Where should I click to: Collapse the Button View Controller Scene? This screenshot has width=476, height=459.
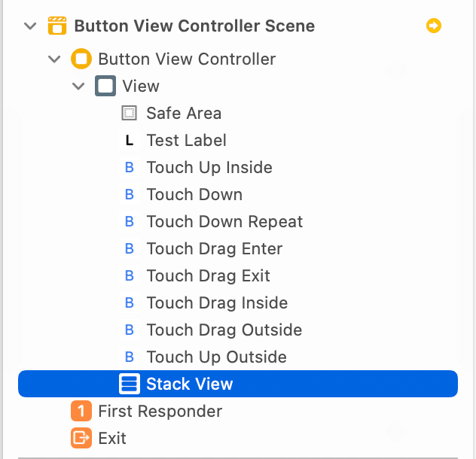point(30,26)
